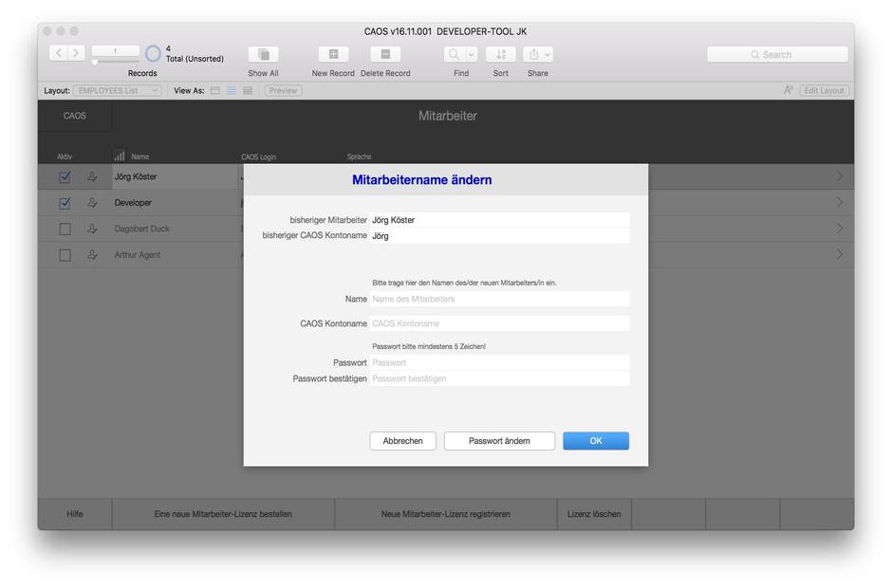Screen dimensions: 892x588
Task: Toggle Aktiv checkbox for Jörg Köster
Action: (65, 176)
